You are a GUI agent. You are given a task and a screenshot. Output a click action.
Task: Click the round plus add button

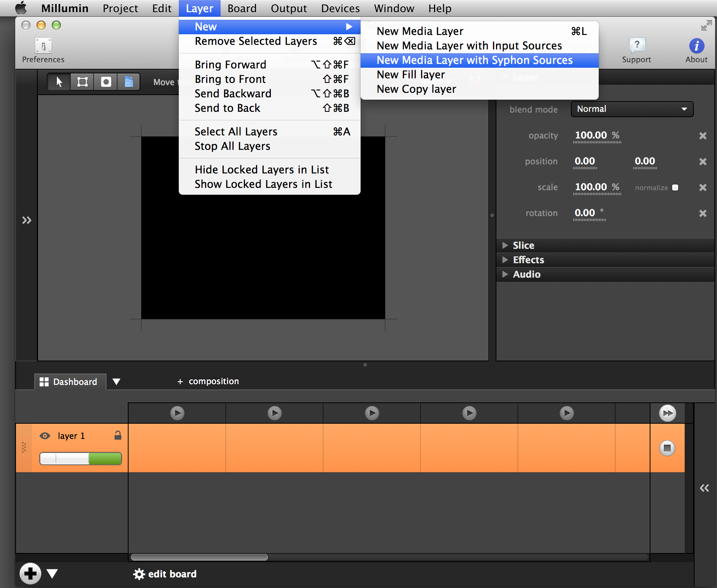30,573
